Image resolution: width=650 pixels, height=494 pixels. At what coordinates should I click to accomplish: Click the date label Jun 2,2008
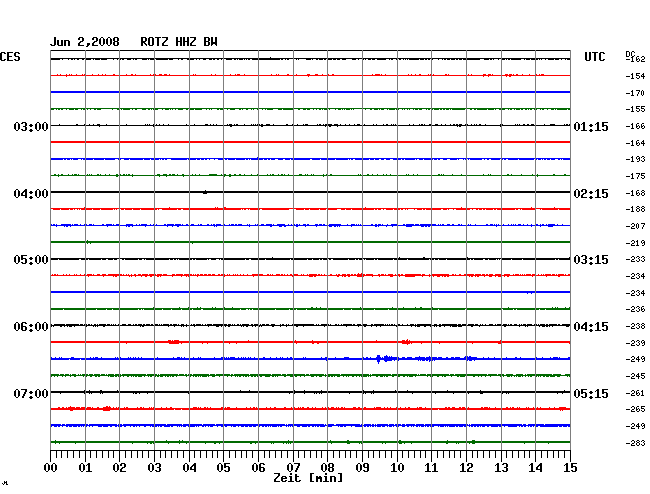(x=85, y=42)
